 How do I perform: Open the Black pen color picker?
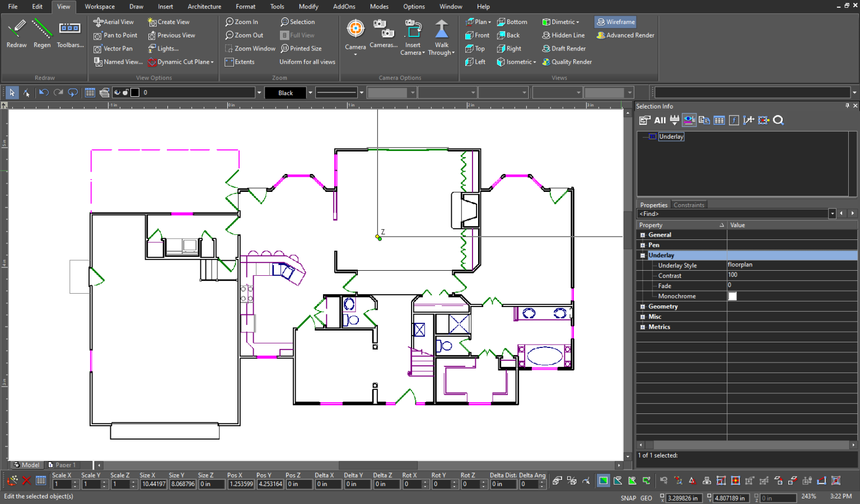287,92
